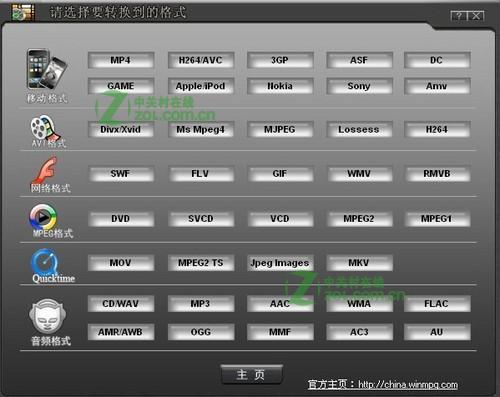
Task: Click the AVI film reel icon
Action: coord(45,128)
